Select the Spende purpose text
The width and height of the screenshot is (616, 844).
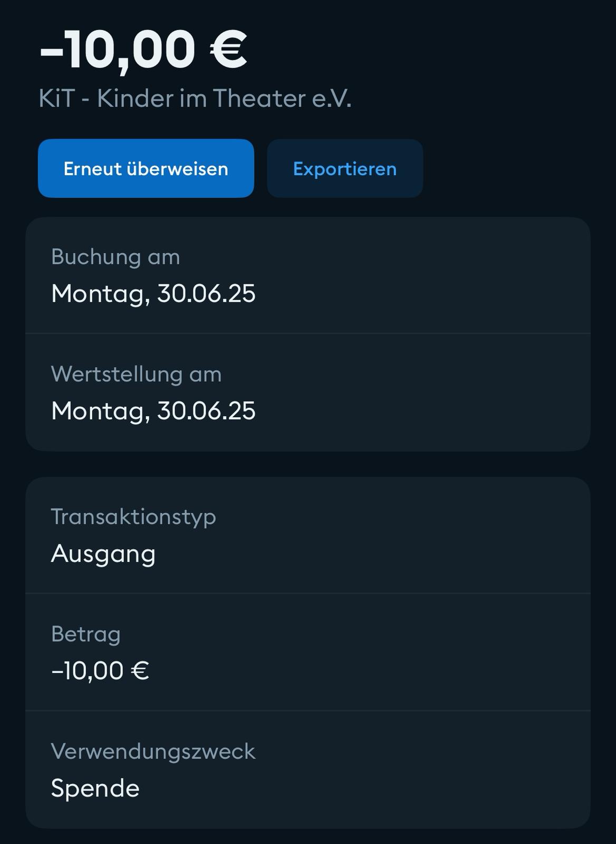95,788
